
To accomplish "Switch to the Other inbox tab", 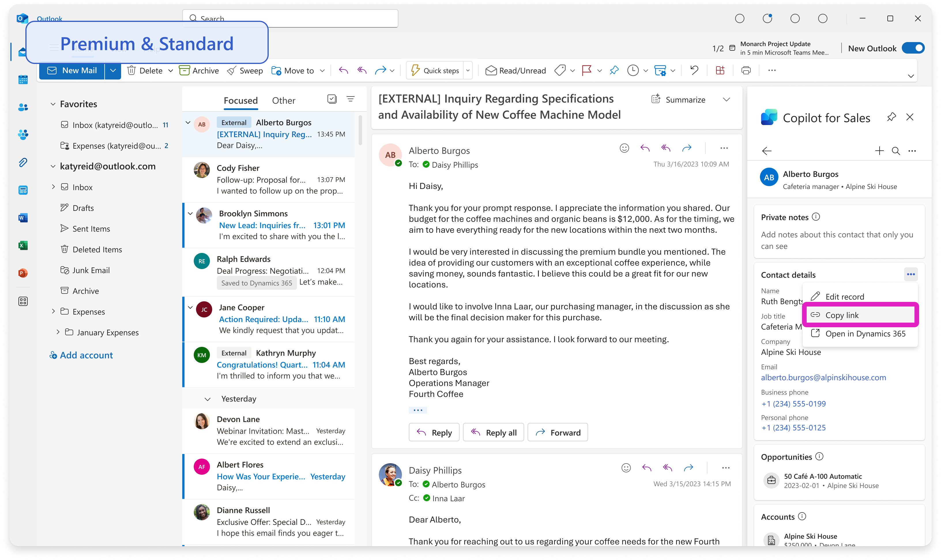I will [284, 101].
